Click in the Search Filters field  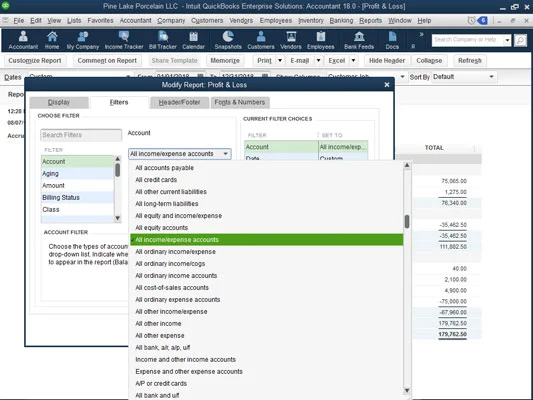[x=81, y=135]
